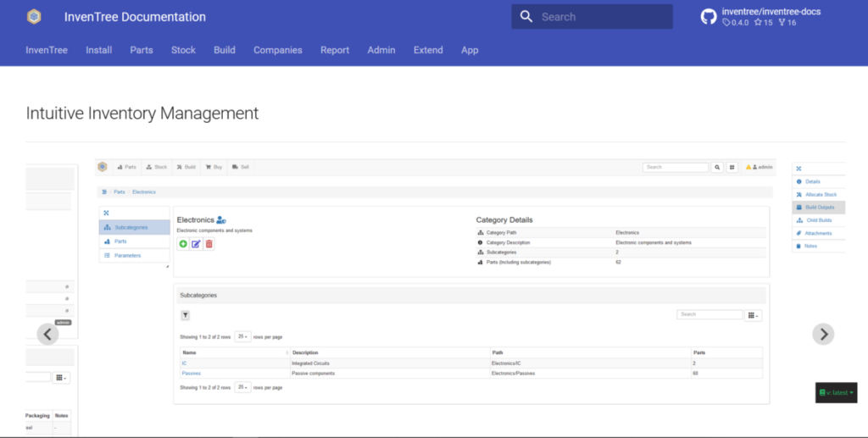Open the Parts navigation tab in header
The width and height of the screenshot is (868, 438).
coord(142,50)
